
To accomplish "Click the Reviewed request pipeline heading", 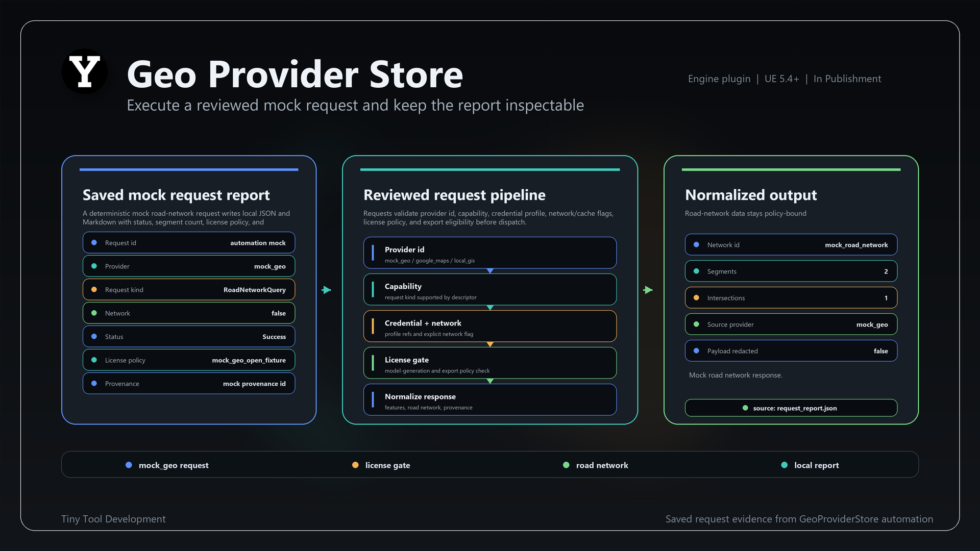I will tap(454, 195).
